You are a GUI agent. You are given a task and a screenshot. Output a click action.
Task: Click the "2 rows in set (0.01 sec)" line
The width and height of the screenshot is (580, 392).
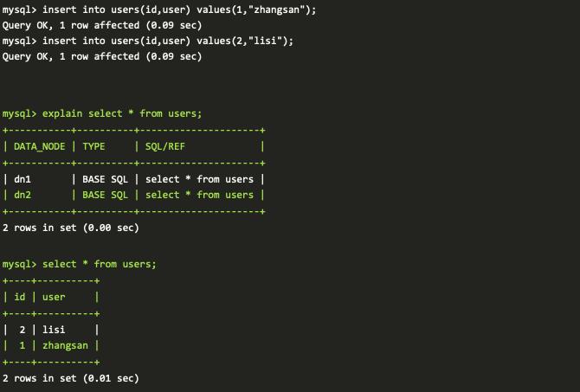click(71, 378)
